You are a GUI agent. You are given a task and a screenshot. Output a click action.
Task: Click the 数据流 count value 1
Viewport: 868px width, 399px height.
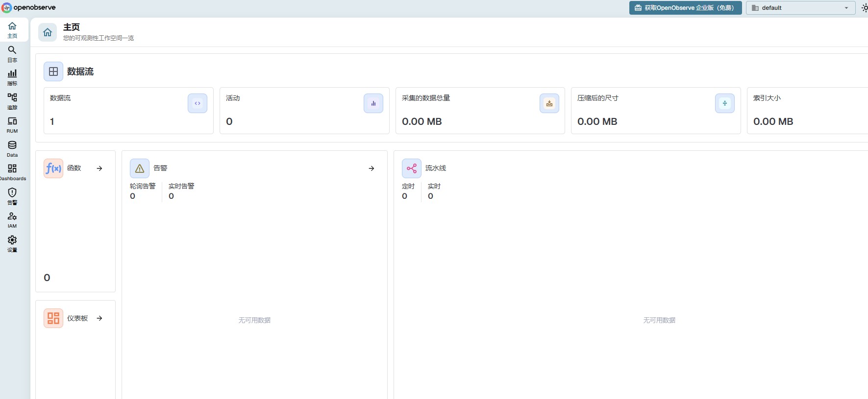coord(52,121)
